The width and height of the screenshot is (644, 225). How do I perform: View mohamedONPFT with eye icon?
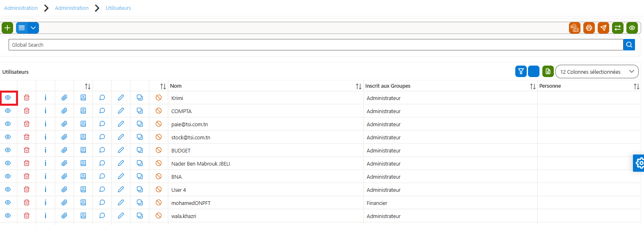click(8, 202)
